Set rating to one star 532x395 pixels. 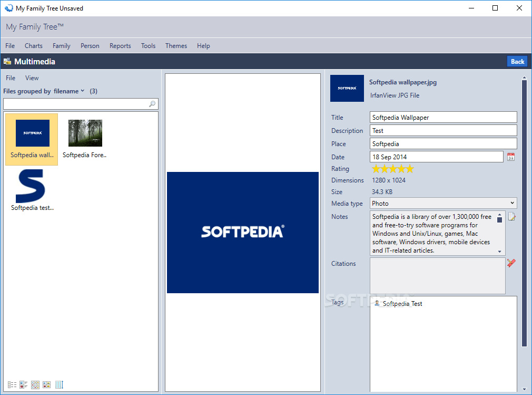tap(376, 169)
